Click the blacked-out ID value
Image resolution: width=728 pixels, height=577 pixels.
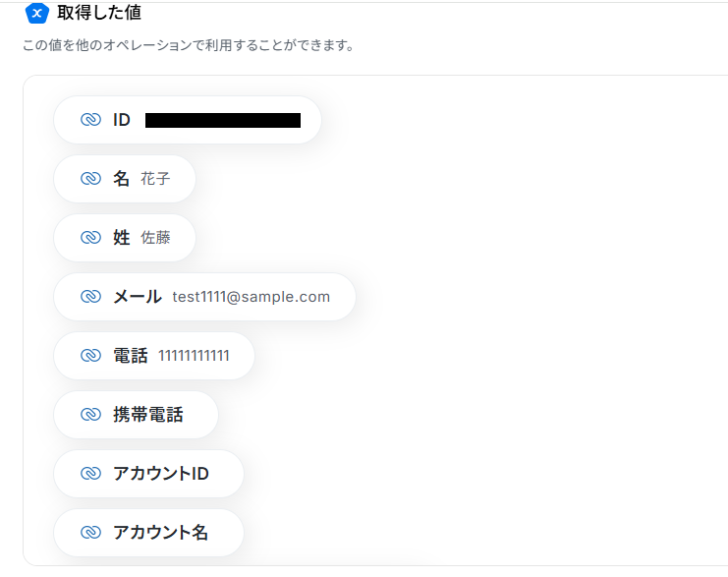pyautogui.click(x=223, y=120)
